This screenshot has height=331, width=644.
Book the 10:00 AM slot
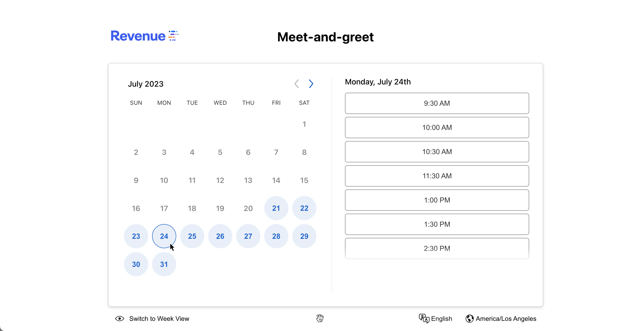437,128
